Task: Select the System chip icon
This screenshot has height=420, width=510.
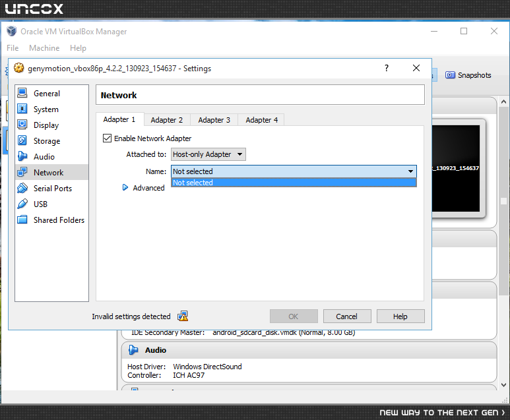Action: (x=22, y=109)
